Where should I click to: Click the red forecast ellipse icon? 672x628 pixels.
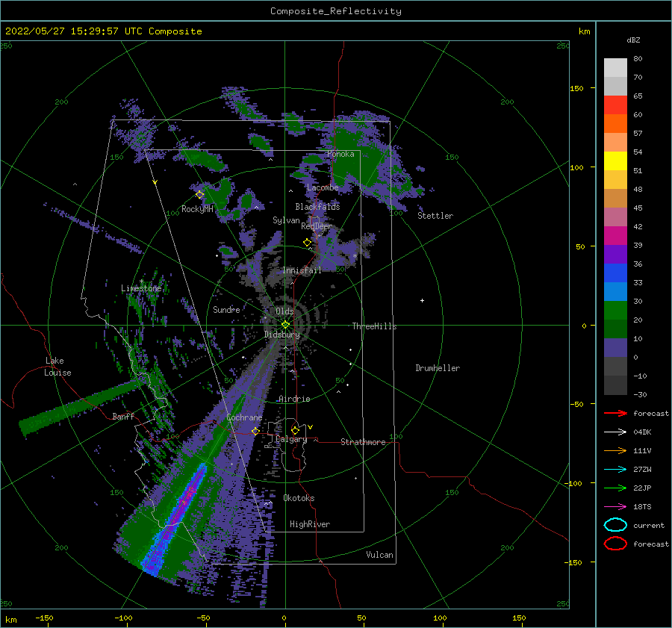[x=615, y=544]
